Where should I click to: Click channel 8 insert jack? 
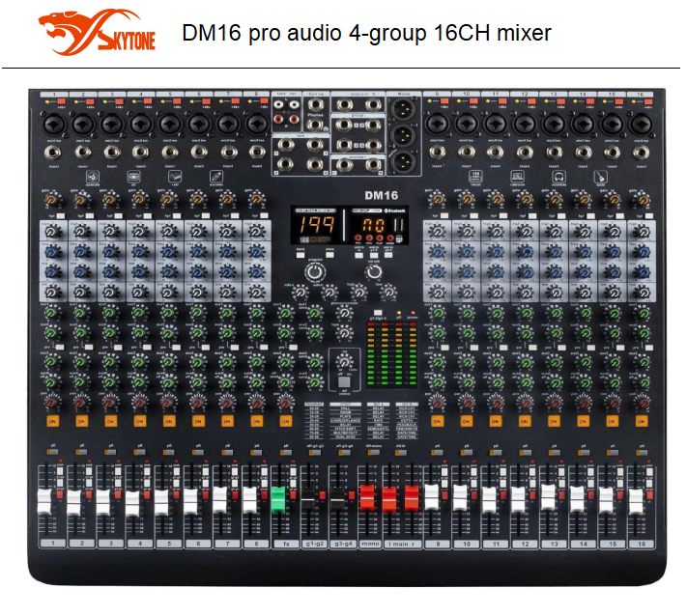pyautogui.click(x=257, y=153)
